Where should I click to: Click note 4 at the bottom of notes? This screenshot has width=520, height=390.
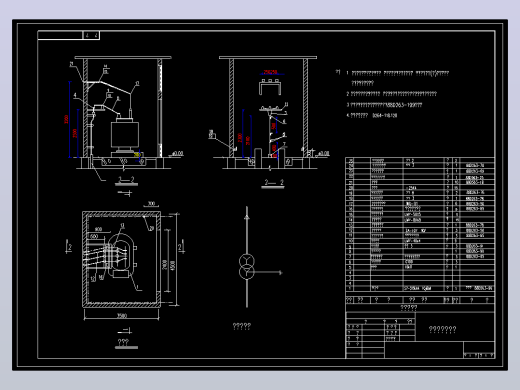pos(371,116)
